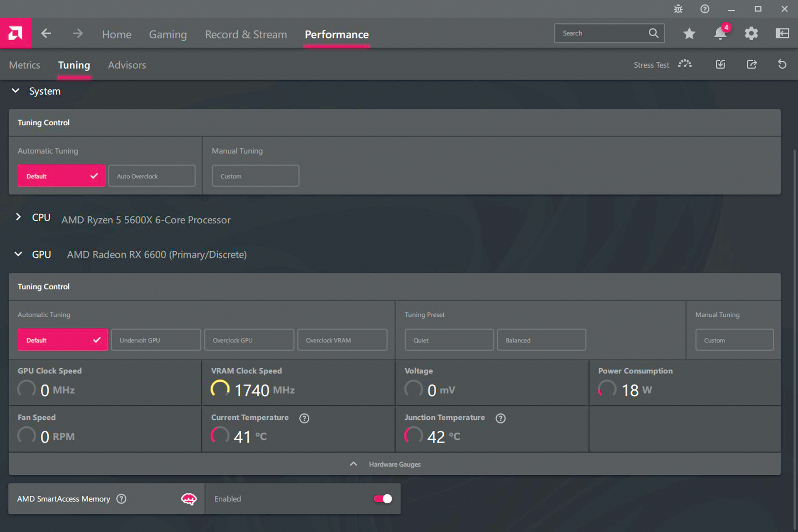Screen dimensions: 798x532
Task: Select Quiet tuning preset
Action: click(x=449, y=340)
